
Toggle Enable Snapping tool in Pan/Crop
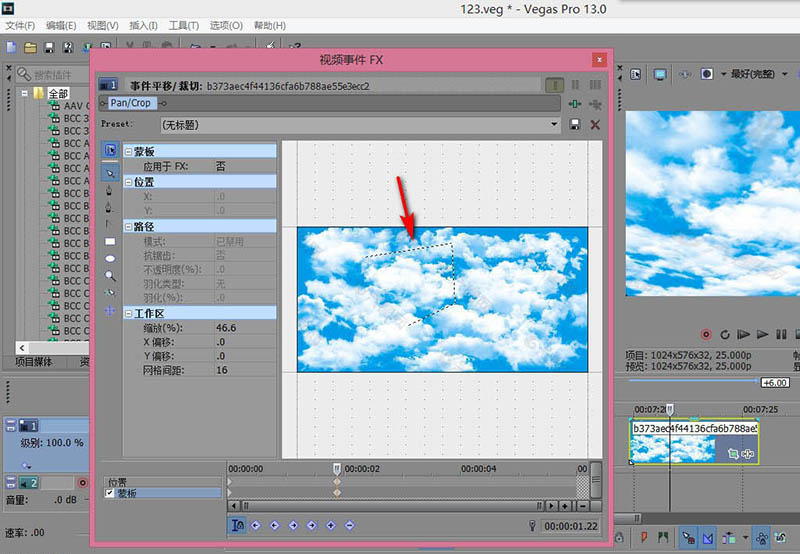[x=110, y=293]
